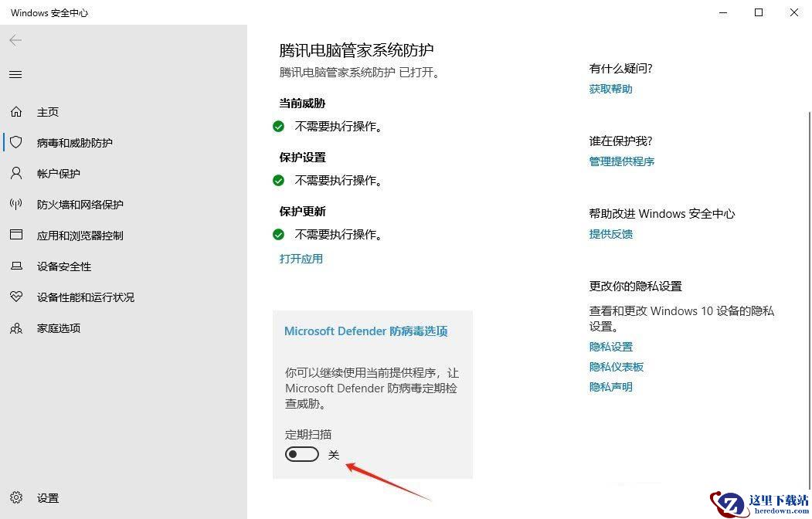
Task: Select 家庭选项 in sidebar
Action: point(59,328)
